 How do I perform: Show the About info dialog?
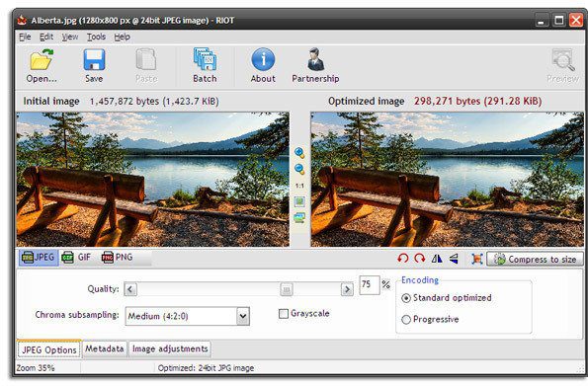tap(263, 59)
